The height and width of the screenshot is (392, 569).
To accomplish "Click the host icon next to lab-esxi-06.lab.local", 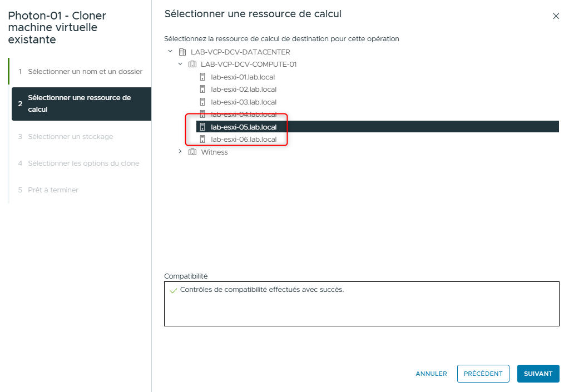I will click(x=201, y=139).
